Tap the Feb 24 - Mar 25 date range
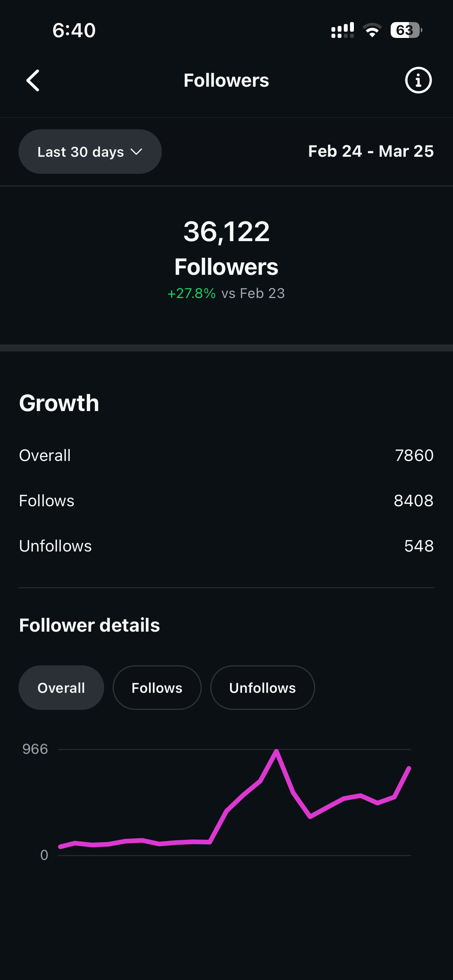This screenshot has width=453, height=980. [371, 151]
